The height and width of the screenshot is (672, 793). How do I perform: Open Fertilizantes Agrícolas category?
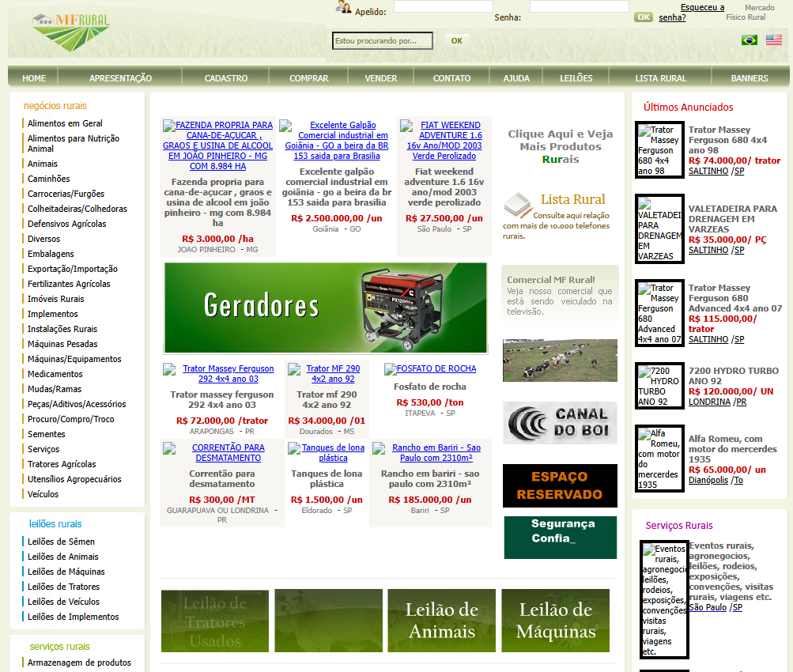(x=69, y=284)
